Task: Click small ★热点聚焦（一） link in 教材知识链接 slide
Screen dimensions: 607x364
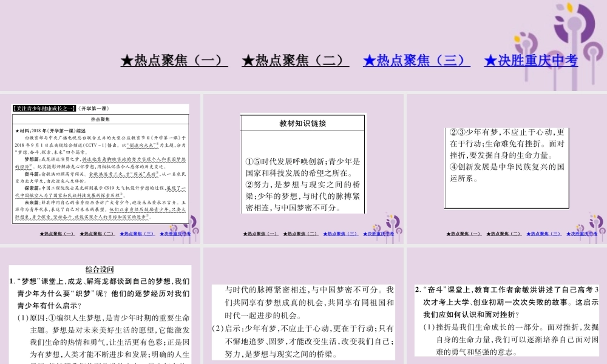Action: (260, 234)
